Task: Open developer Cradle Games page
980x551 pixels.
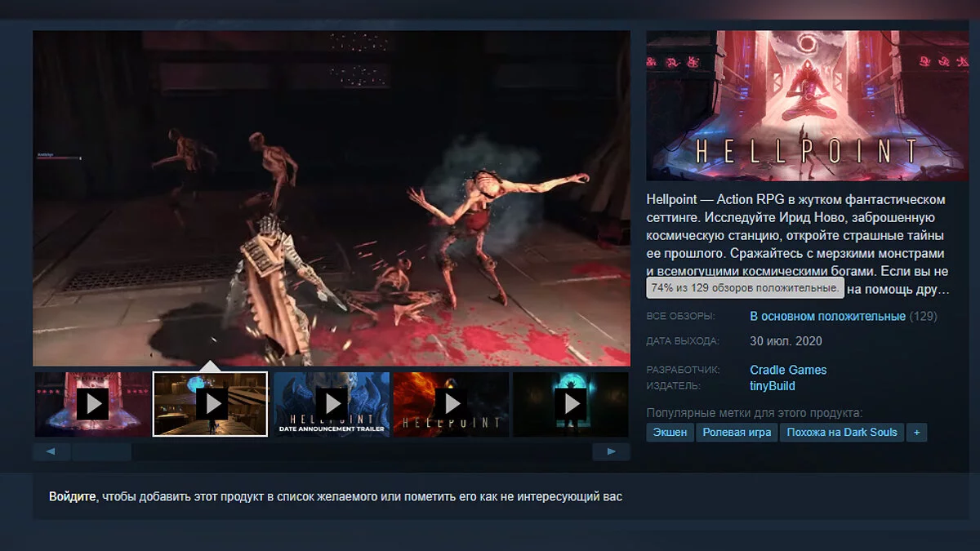Action: click(788, 370)
